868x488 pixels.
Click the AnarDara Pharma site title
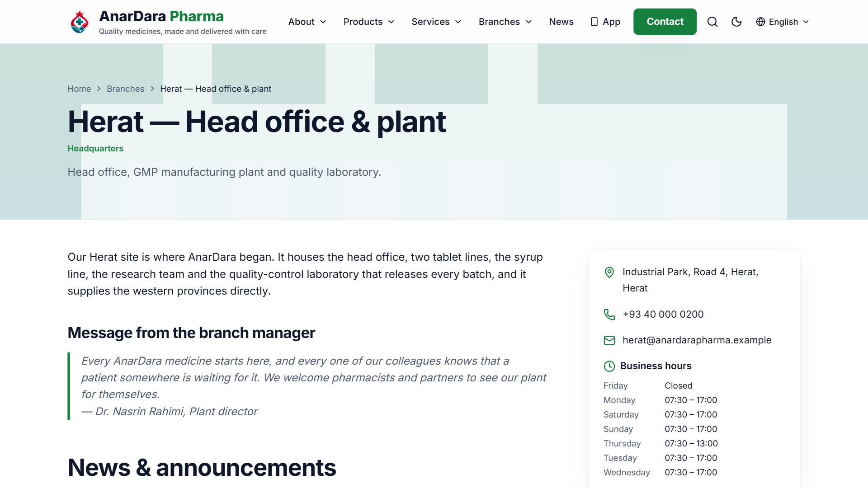point(161,16)
